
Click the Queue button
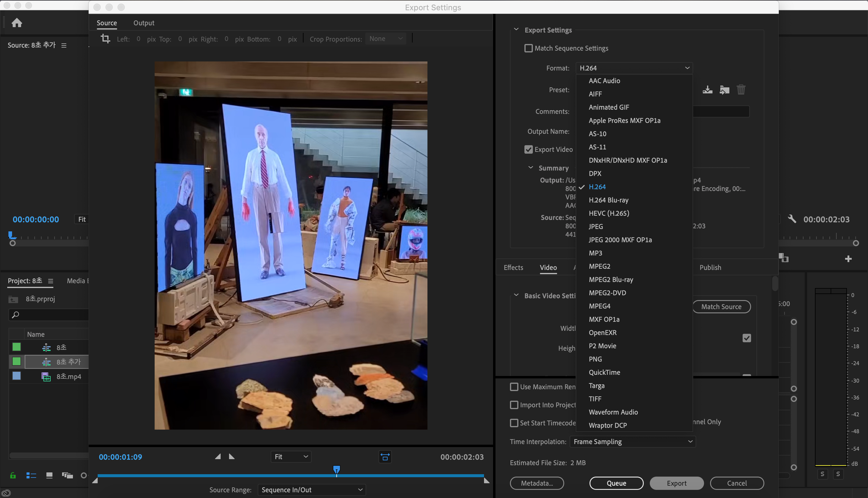pos(616,483)
